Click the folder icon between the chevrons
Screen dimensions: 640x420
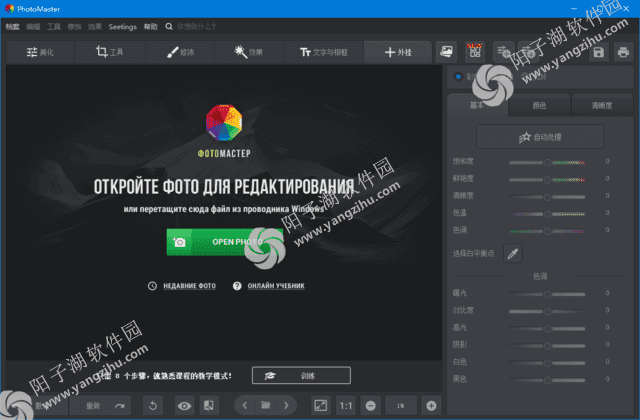click(x=265, y=405)
